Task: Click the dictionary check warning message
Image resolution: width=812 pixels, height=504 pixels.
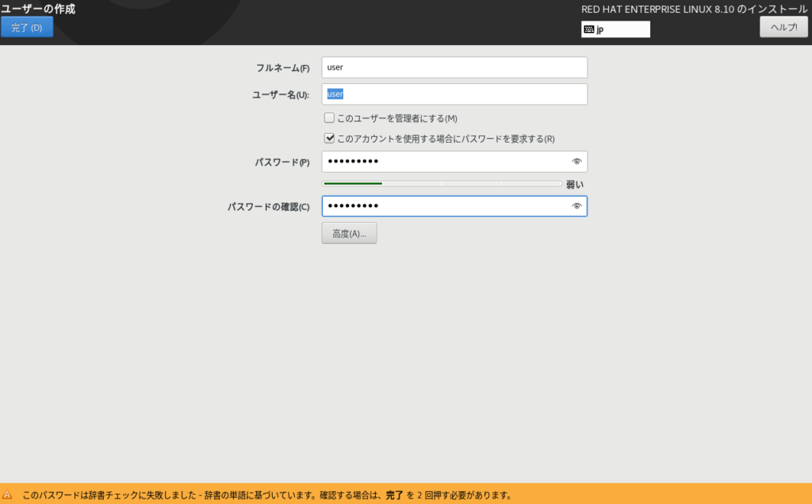Action: [x=266, y=495]
